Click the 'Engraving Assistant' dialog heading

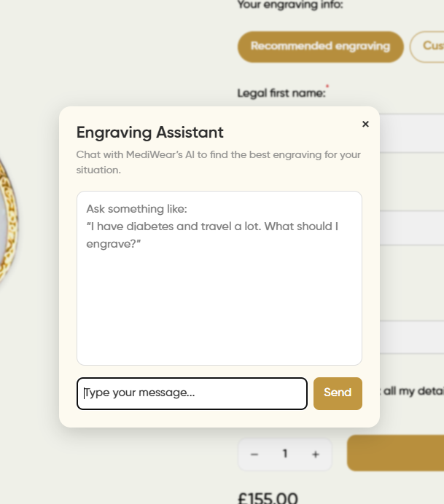click(150, 133)
